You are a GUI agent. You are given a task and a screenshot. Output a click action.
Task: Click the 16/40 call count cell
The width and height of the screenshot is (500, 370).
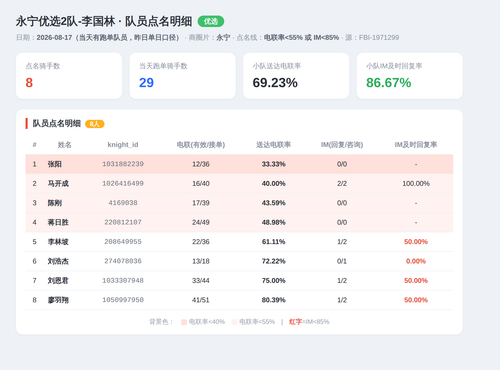click(201, 183)
